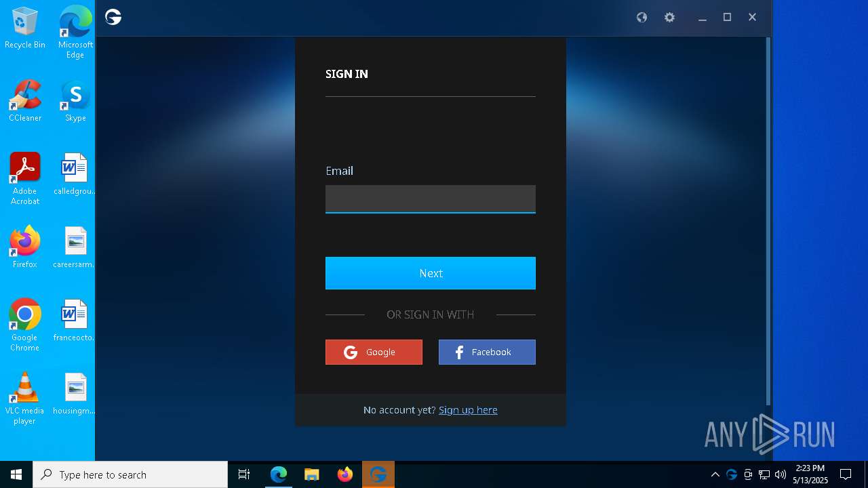Open Edge from the taskbar
Screen dimensions: 868x488
[x=279, y=474]
